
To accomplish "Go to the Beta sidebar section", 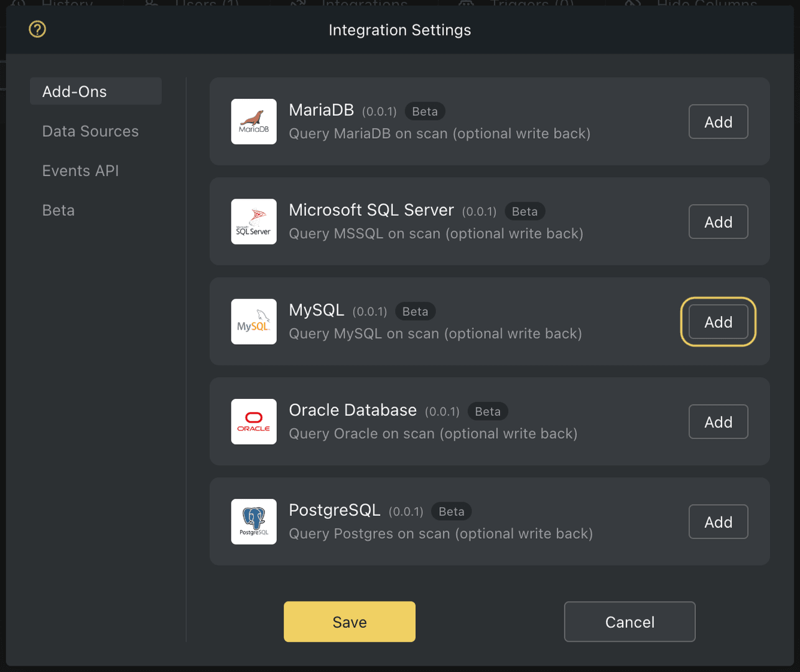I will (58, 210).
